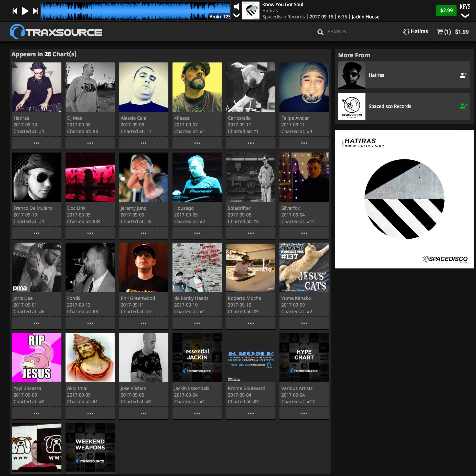Expand options for Hatiras chart

tap(37, 143)
